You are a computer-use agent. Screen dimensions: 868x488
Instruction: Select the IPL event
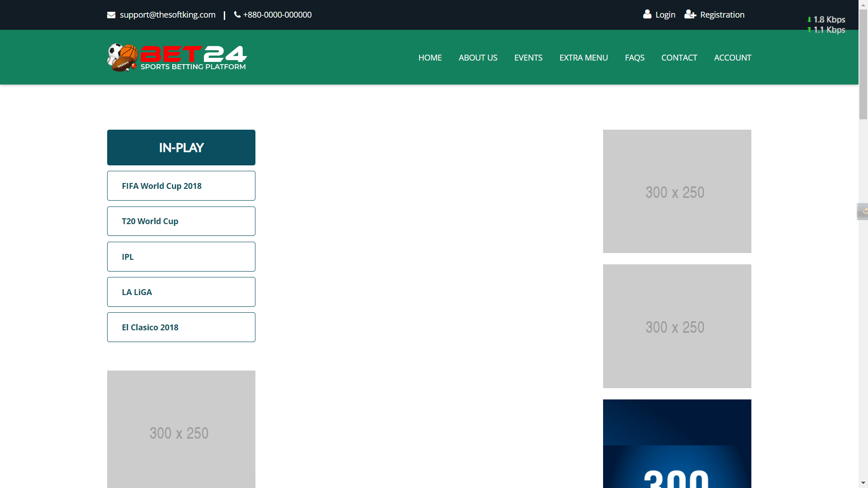(x=181, y=257)
